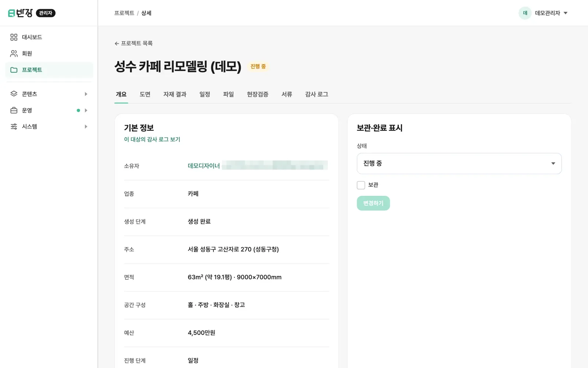Click the 운영 briefcase icon

(x=14, y=110)
